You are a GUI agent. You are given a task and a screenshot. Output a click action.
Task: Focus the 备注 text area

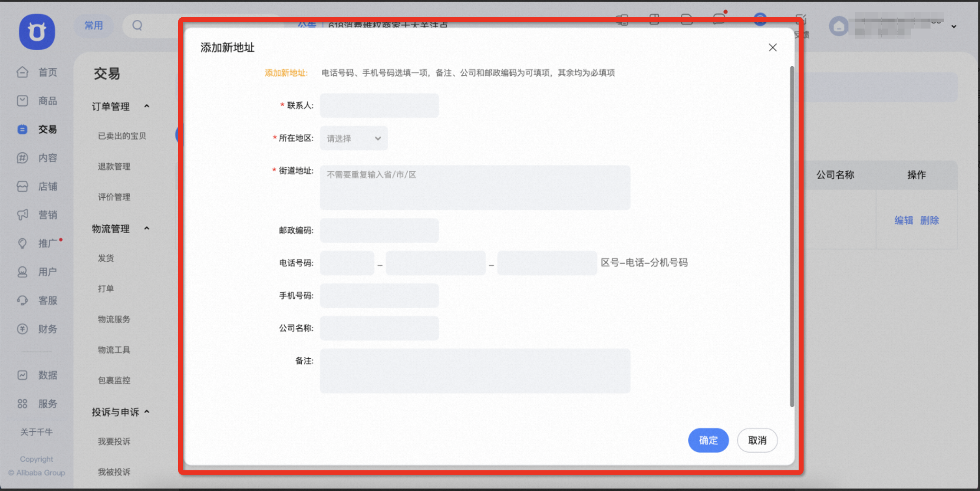coord(475,371)
